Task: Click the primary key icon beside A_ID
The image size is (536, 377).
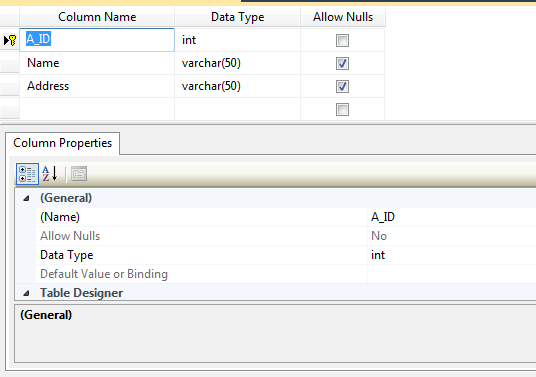Action: (13, 40)
